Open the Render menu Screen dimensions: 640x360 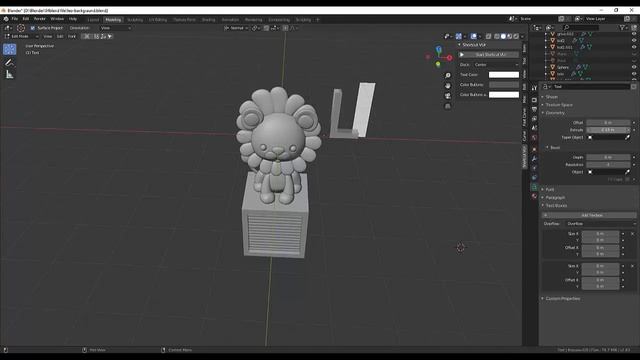[40, 19]
